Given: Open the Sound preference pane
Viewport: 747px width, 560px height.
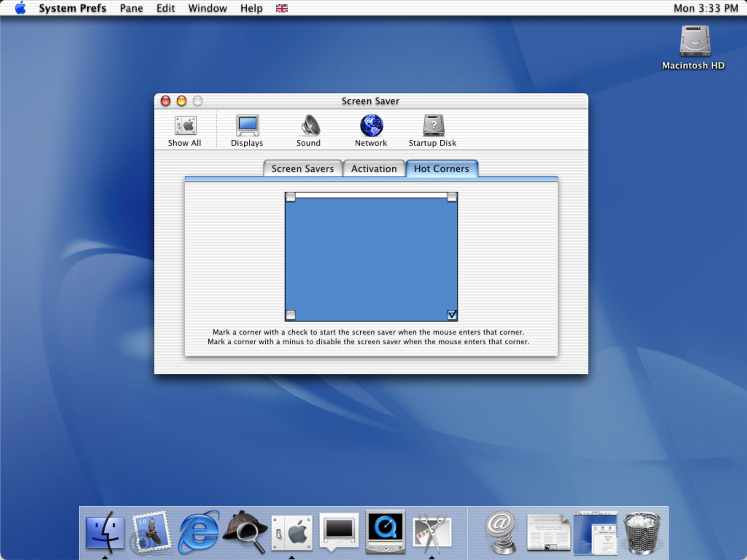Looking at the screenshot, I should pyautogui.click(x=309, y=131).
